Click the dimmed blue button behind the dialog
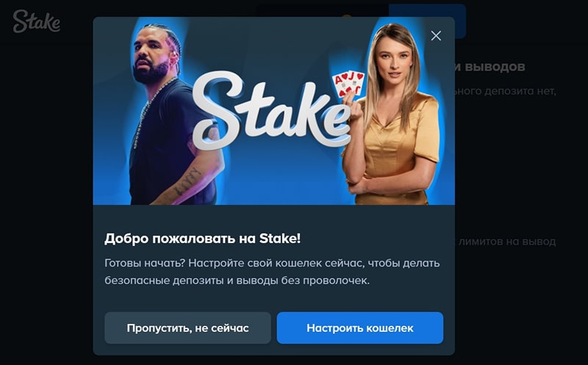Image resolution: width=588 pixels, height=365 pixels. coord(460,21)
